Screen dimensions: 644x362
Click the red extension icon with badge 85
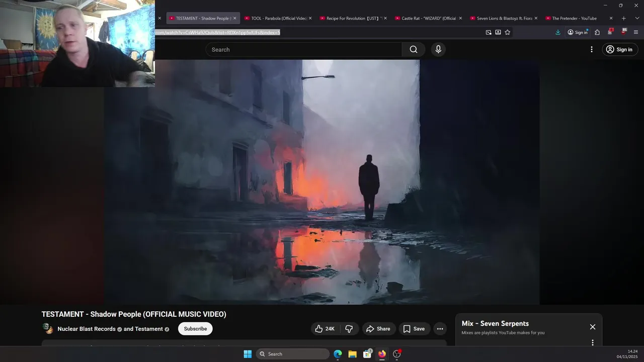click(x=623, y=32)
